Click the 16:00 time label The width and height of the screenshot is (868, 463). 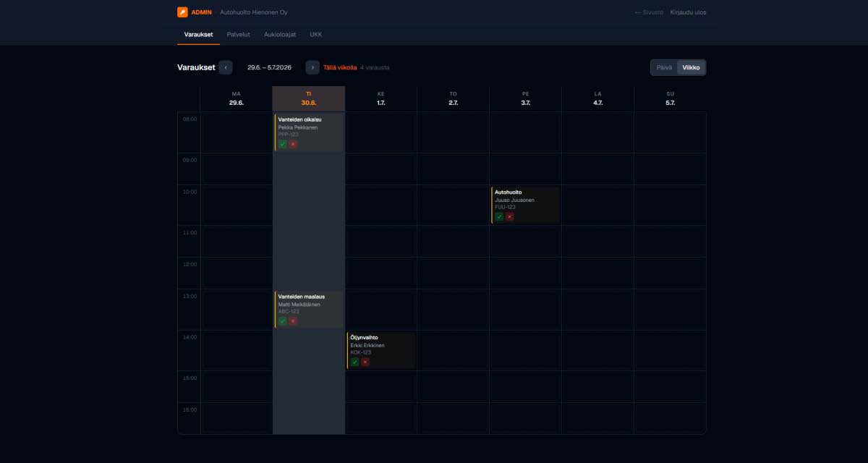pyautogui.click(x=190, y=409)
